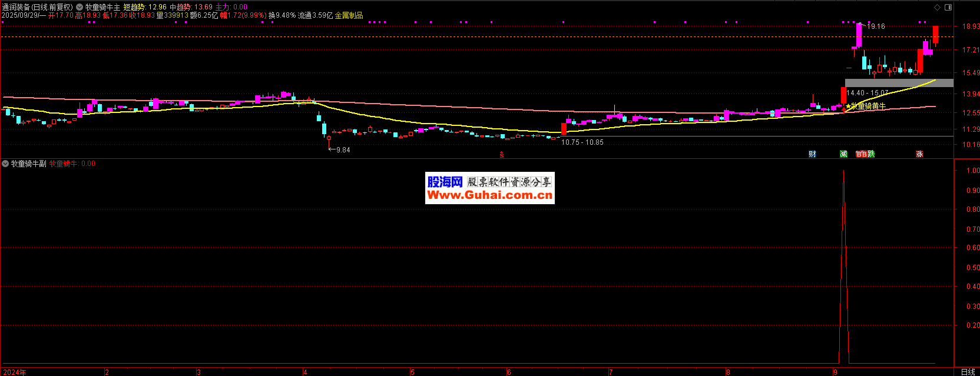This screenshot has width=980, height=376.
Task: Toggle the side panel layout icon
Action: (x=948, y=8)
